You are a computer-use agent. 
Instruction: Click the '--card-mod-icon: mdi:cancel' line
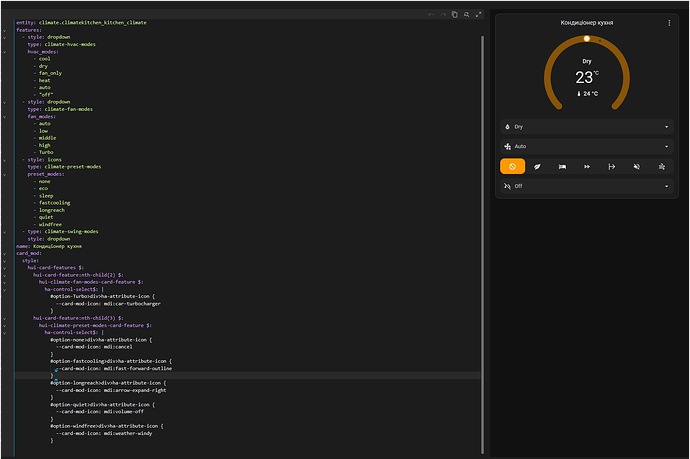tap(94, 347)
